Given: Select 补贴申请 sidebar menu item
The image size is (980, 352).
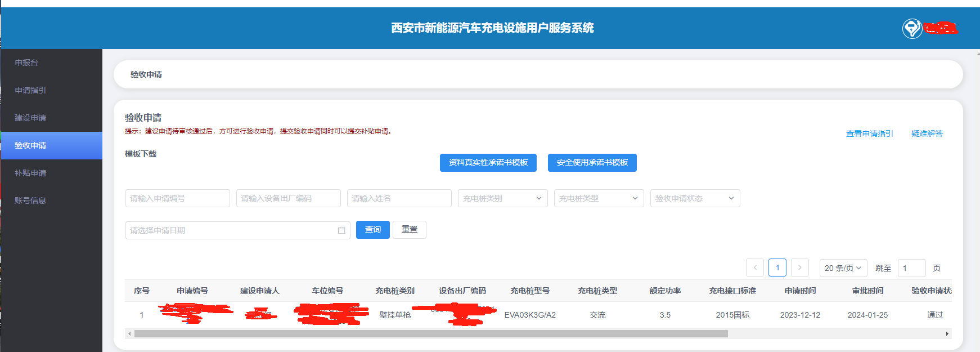Looking at the screenshot, I should coord(30,173).
